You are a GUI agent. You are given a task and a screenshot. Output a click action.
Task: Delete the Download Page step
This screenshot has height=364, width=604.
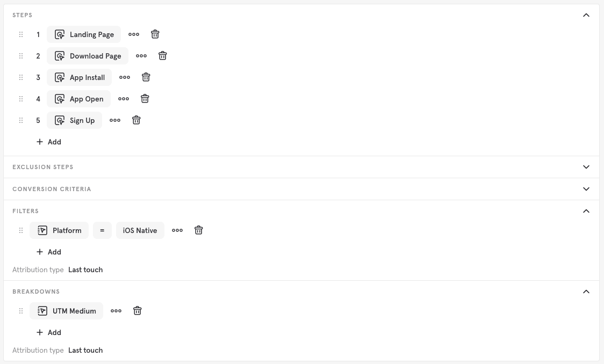coord(163,56)
